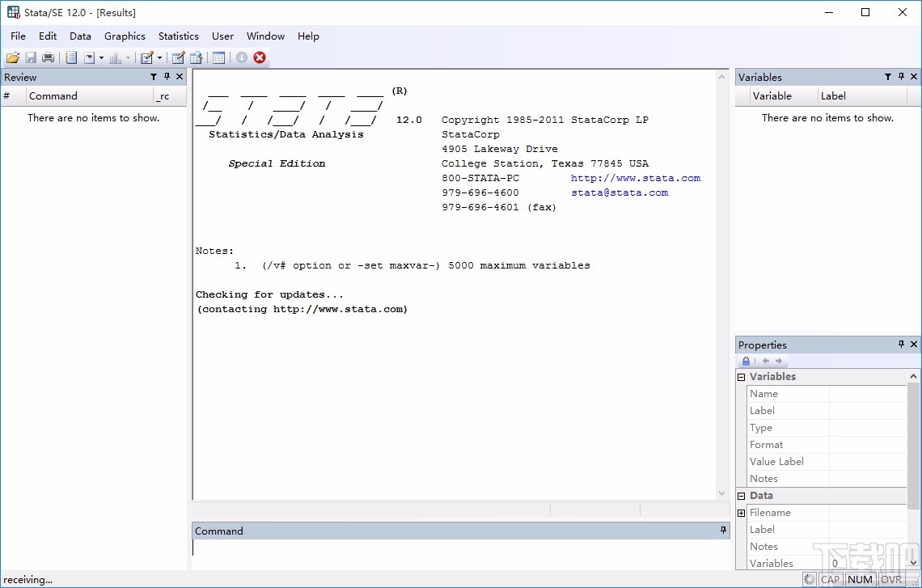Toggle the Review panel pin
The image size is (922, 588).
pyautogui.click(x=167, y=77)
